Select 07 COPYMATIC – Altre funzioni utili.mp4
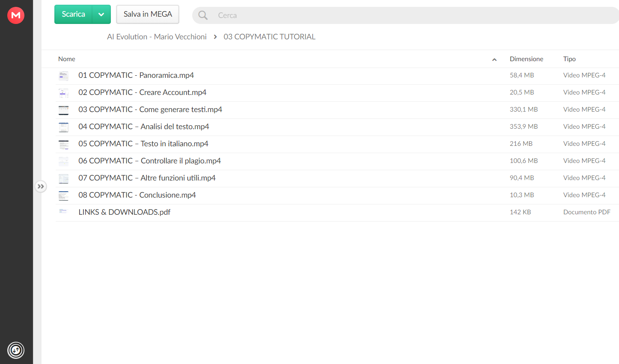Image resolution: width=619 pixels, height=364 pixels. [x=147, y=178]
